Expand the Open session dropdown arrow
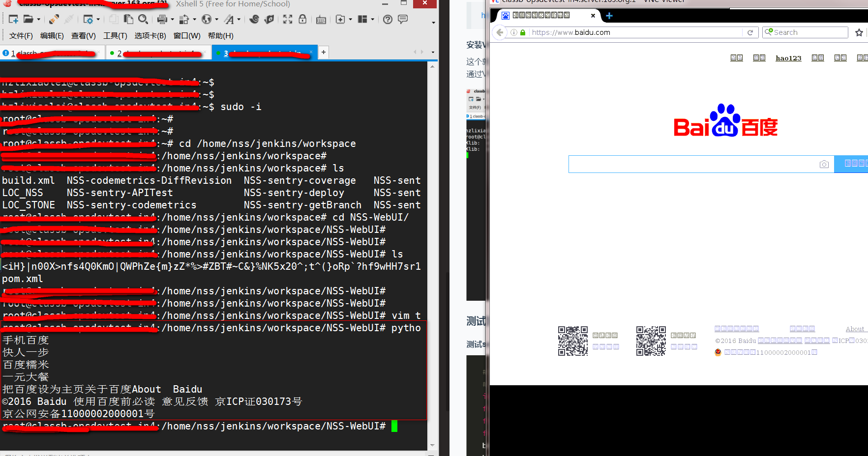868x456 pixels. [x=38, y=20]
